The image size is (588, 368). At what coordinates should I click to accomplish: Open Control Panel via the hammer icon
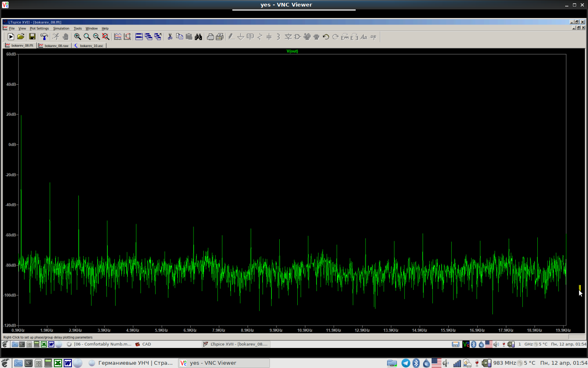click(44, 37)
